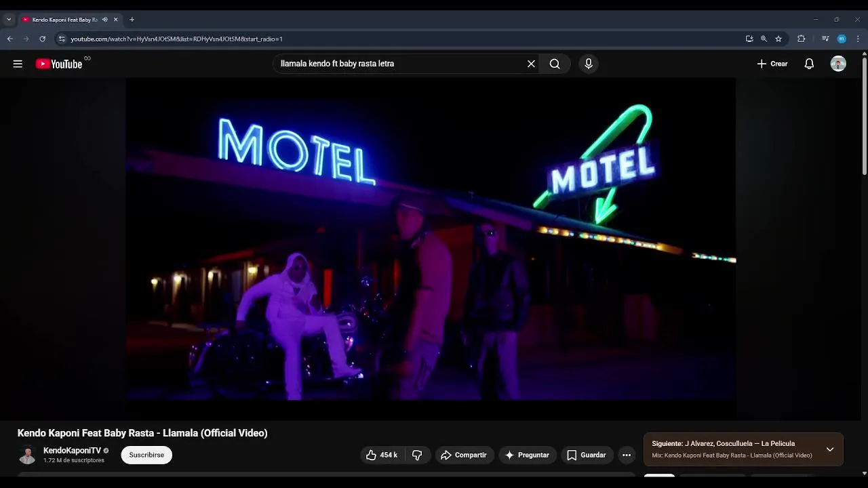Save the video with Guardar
This screenshot has height=488, width=868.
[587, 455]
